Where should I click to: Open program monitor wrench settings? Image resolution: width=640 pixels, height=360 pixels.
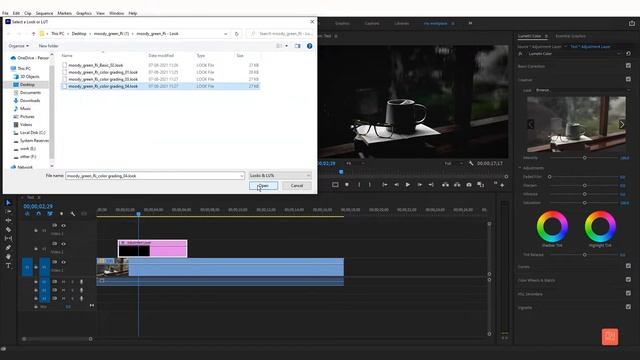[x=471, y=163]
